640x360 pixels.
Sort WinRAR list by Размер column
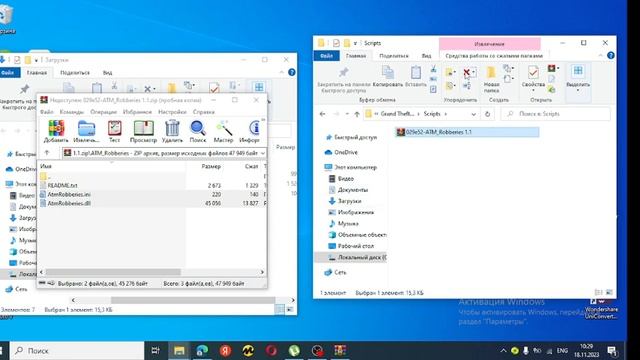pyautogui.click(x=211, y=166)
